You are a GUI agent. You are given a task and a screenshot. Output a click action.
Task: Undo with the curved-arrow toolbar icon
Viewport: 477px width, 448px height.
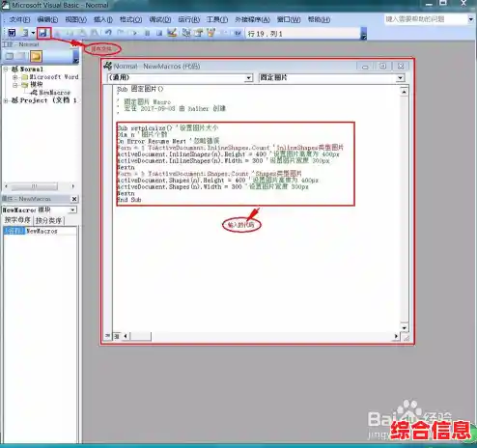(x=108, y=33)
